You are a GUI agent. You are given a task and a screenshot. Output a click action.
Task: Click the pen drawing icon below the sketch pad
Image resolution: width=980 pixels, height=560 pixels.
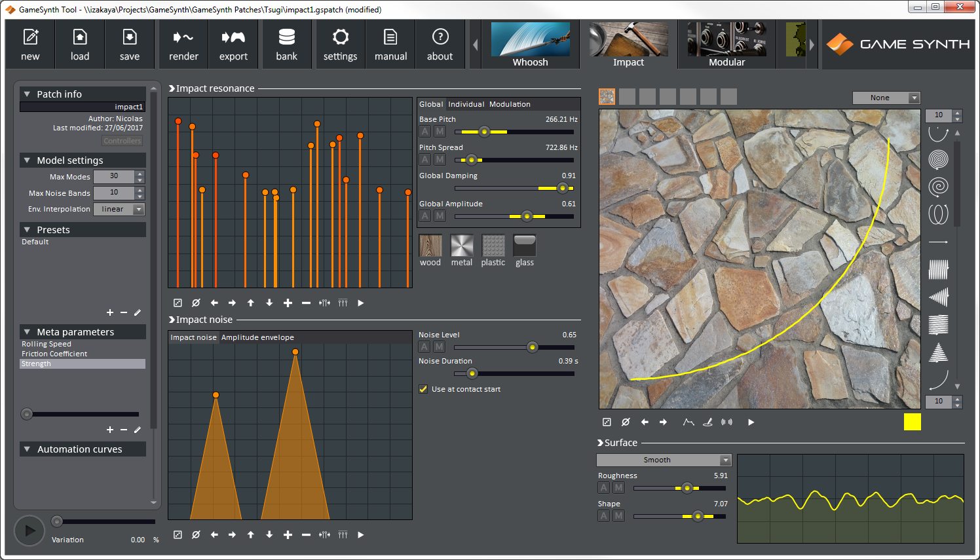click(x=707, y=422)
